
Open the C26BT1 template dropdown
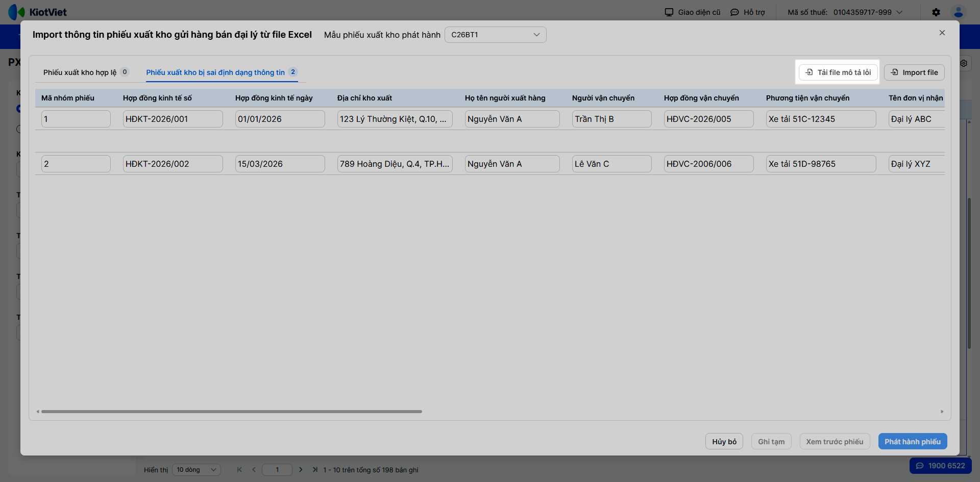tap(496, 35)
